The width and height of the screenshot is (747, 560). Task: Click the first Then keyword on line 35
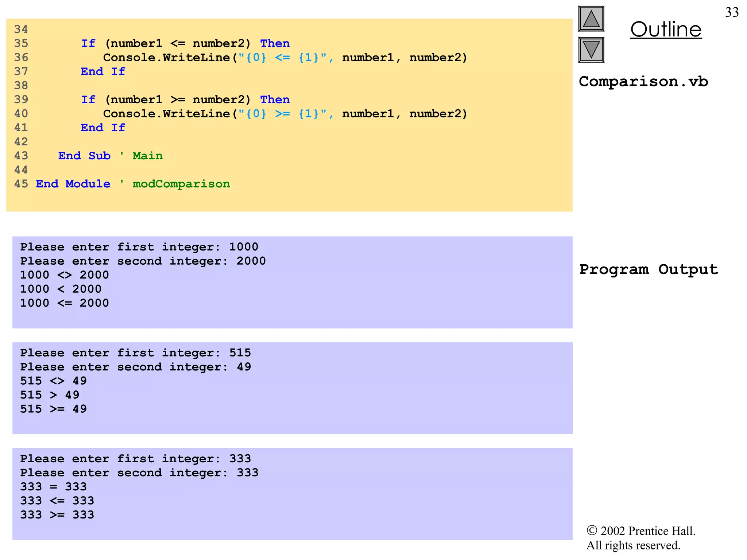(x=275, y=43)
